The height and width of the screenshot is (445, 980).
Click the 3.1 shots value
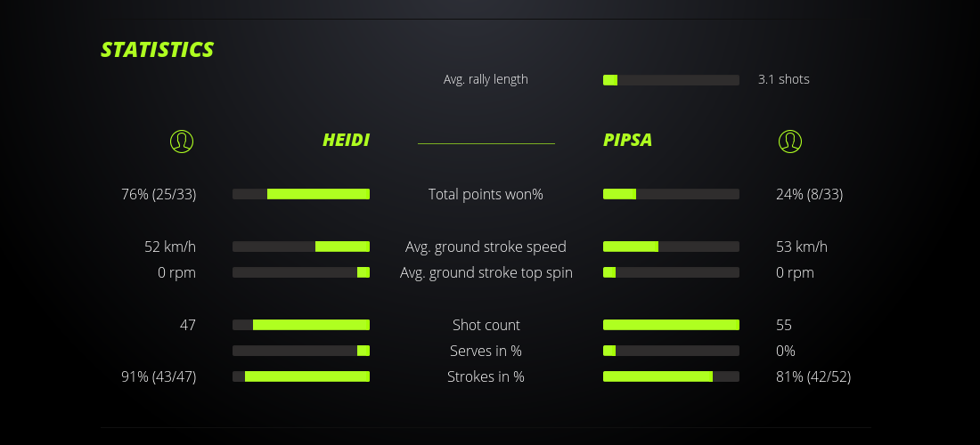783,79
